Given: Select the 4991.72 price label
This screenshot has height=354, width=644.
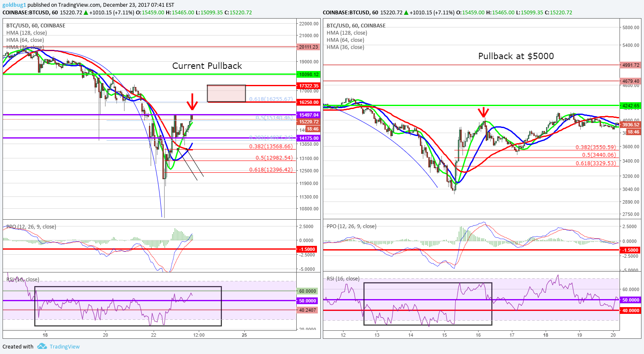Looking at the screenshot, I should tap(630, 65).
